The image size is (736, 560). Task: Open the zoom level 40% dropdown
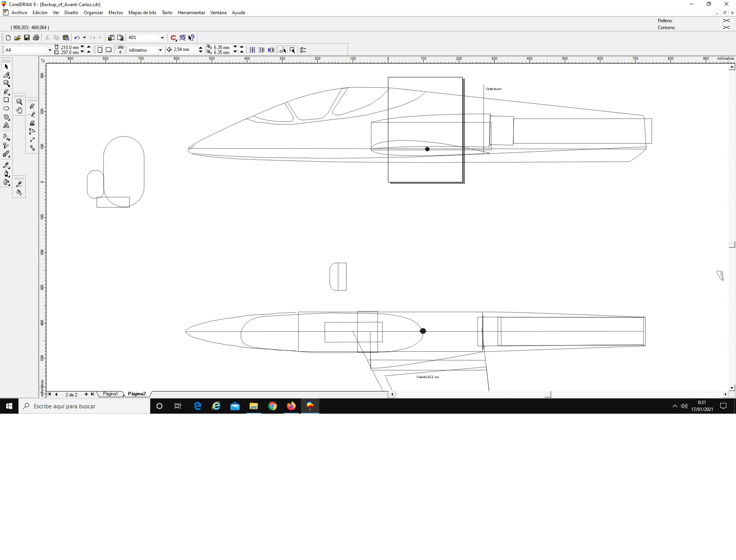tap(162, 38)
